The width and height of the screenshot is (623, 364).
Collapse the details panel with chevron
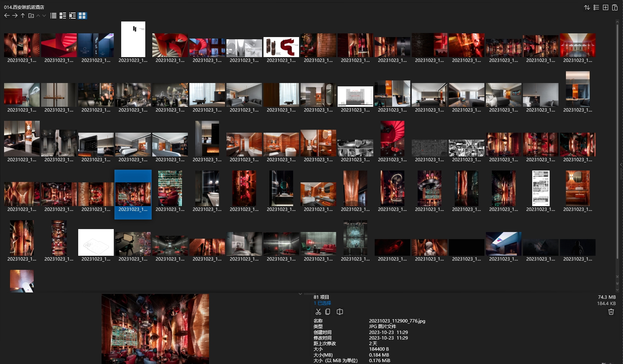point(300,294)
